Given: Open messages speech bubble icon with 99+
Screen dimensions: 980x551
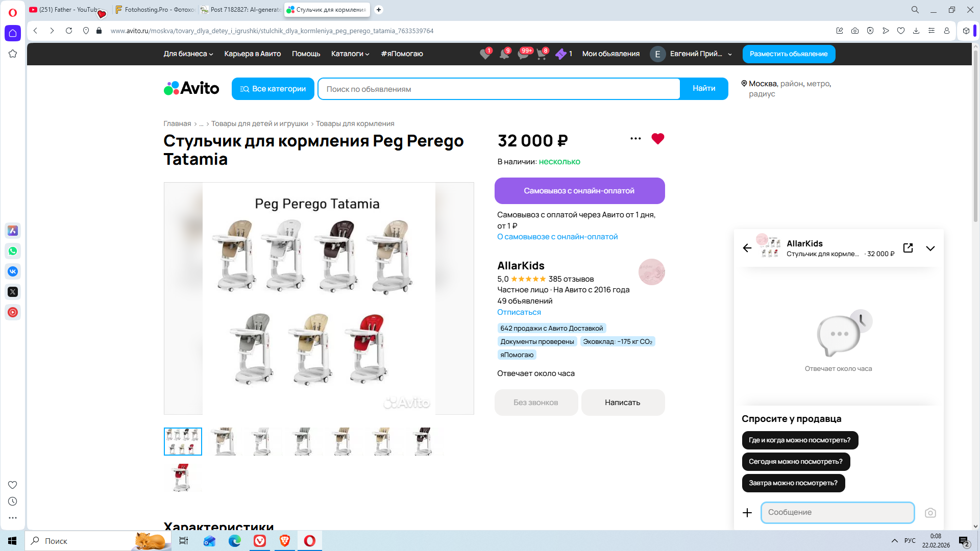Looking at the screenshot, I should coord(523,54).
